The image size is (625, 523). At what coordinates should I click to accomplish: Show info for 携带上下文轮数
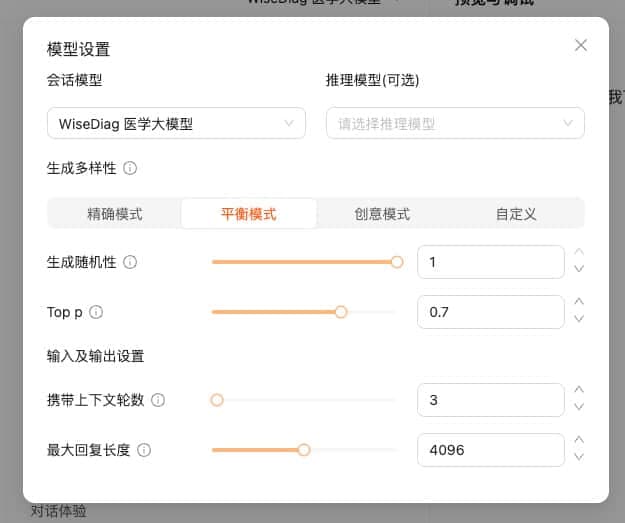pos(158,400)
